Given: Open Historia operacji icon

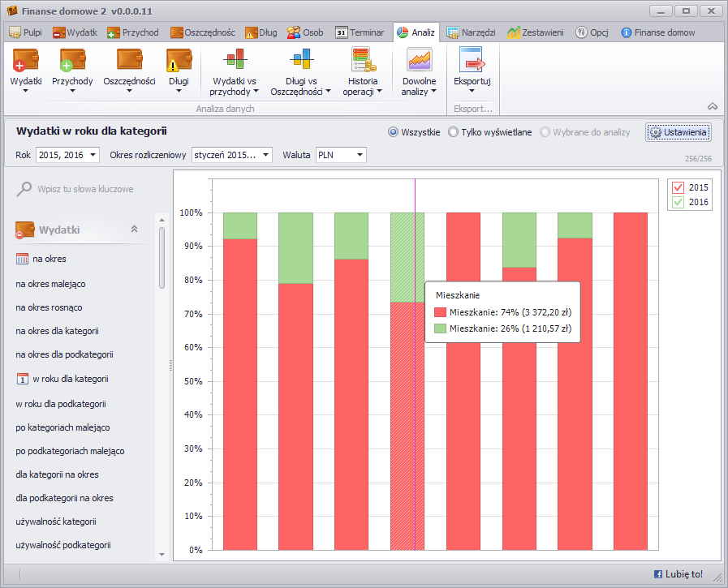Looking at the screenshot, I should pos(362,61).
